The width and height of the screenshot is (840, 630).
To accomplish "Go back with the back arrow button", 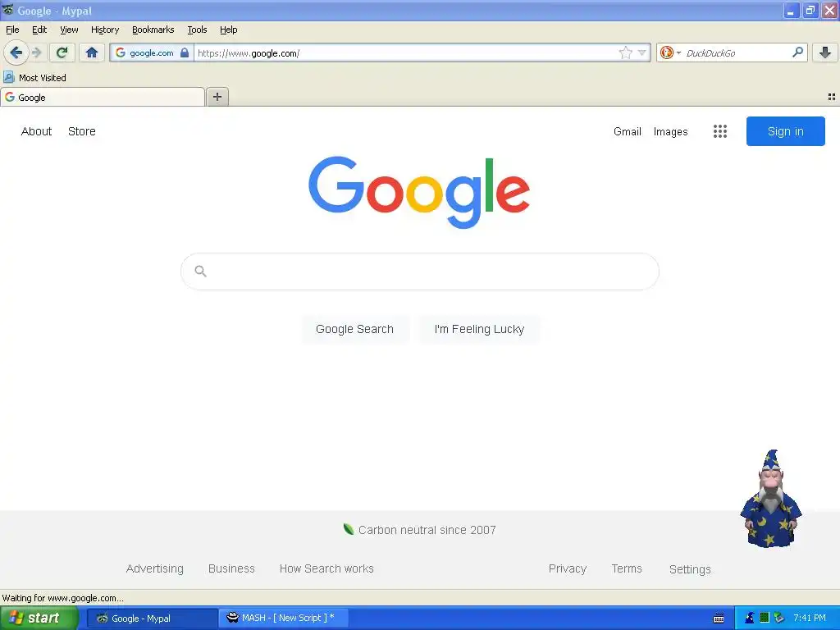I will (x=16, y=52).
